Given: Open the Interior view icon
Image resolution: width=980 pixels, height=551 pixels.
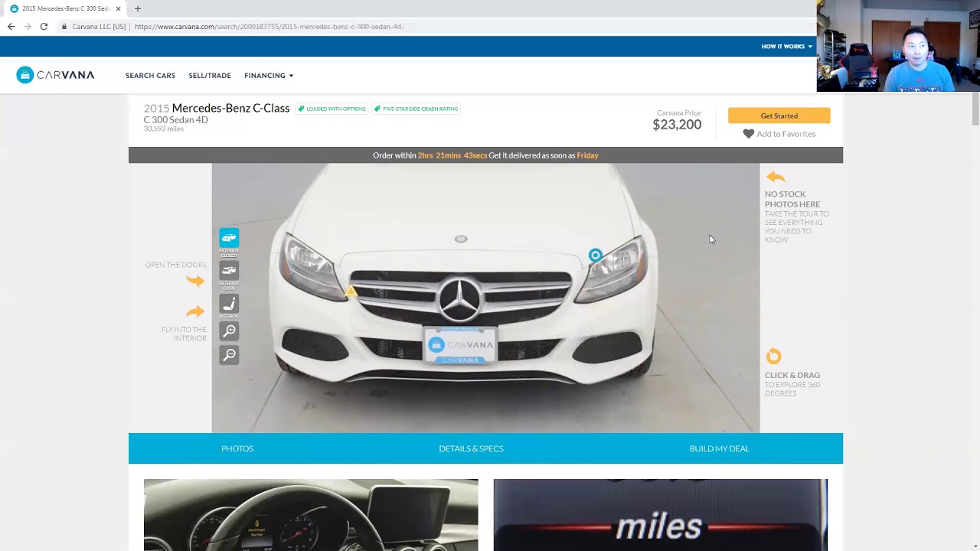Looking at the screenshot, I should point(229,304).
